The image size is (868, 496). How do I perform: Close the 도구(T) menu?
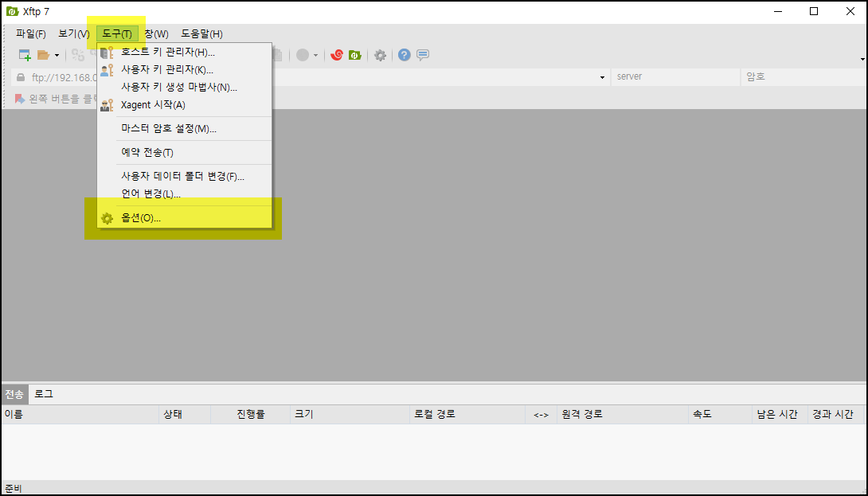[117, 33]
